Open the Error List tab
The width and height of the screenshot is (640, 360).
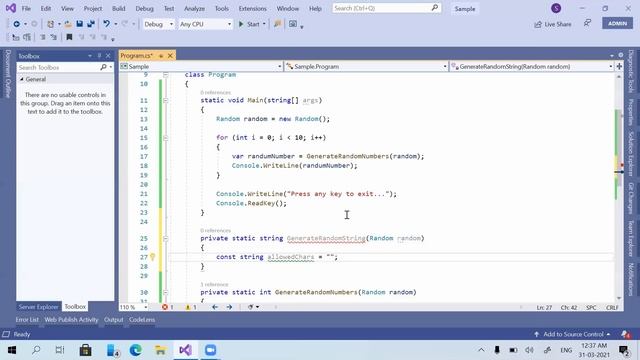tap(27, 320)
